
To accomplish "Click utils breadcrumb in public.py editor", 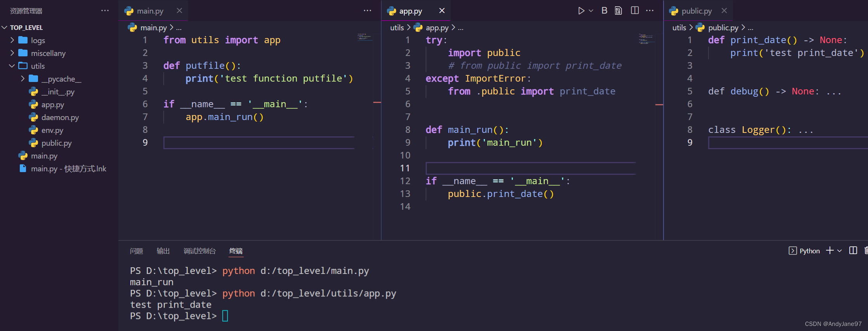I will coord(679,28).
